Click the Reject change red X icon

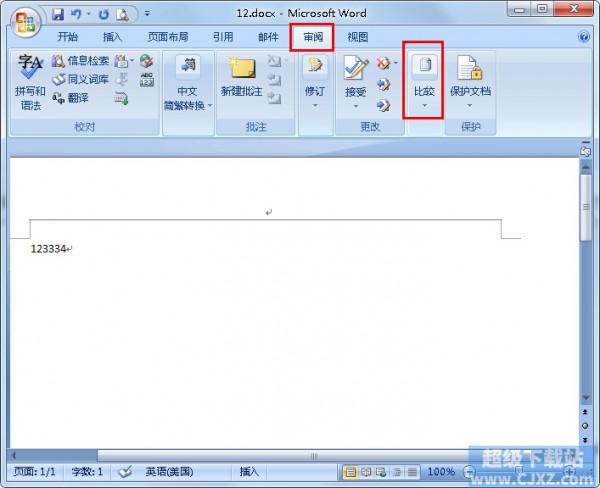pos(383,62)
